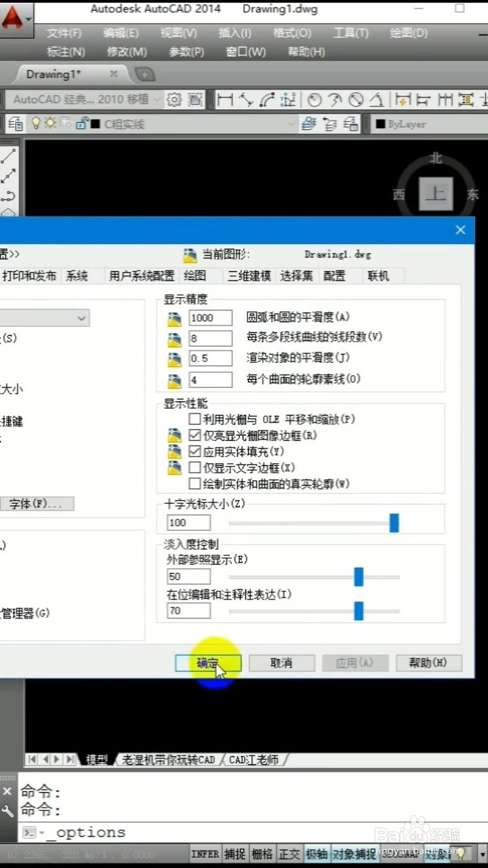Select the radius dimension icon

314,100
